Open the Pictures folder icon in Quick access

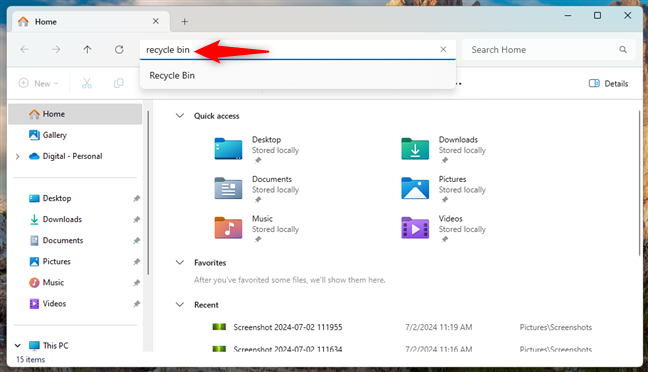(x=415, y=188)
